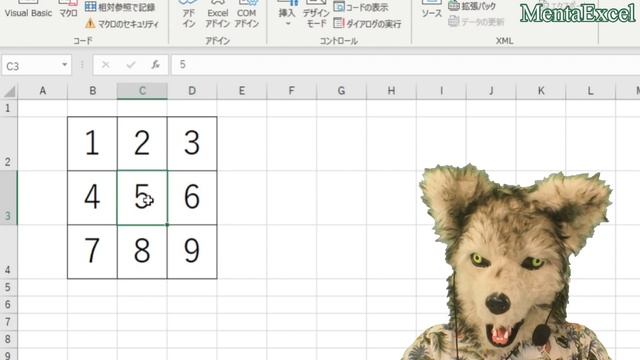Select the cell containing 3
640x360 pixels.
pyautogui.click(x=192, y=144)
